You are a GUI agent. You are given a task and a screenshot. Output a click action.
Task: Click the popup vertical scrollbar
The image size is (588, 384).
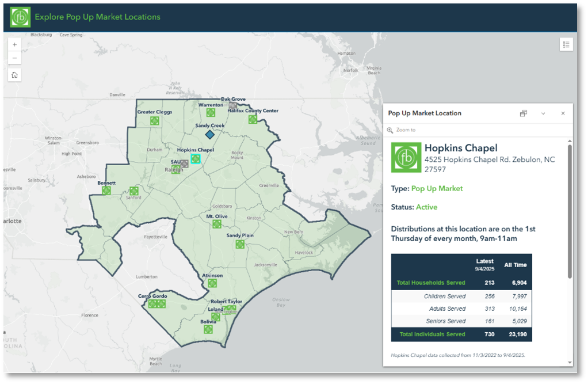570,213
